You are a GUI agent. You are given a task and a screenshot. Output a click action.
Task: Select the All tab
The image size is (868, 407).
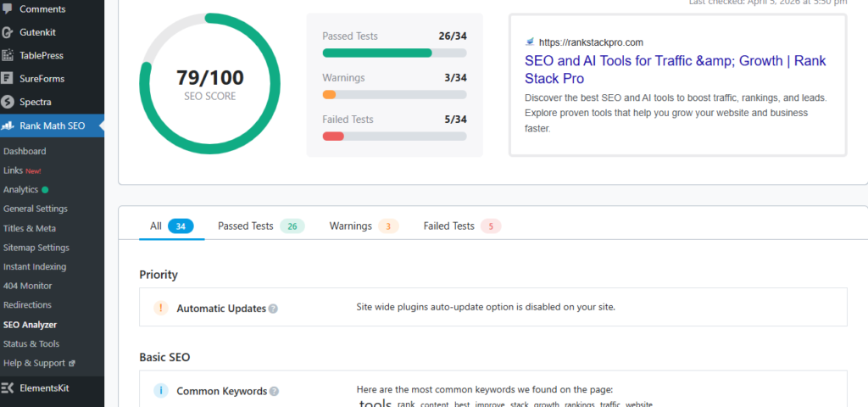[171, 226]
